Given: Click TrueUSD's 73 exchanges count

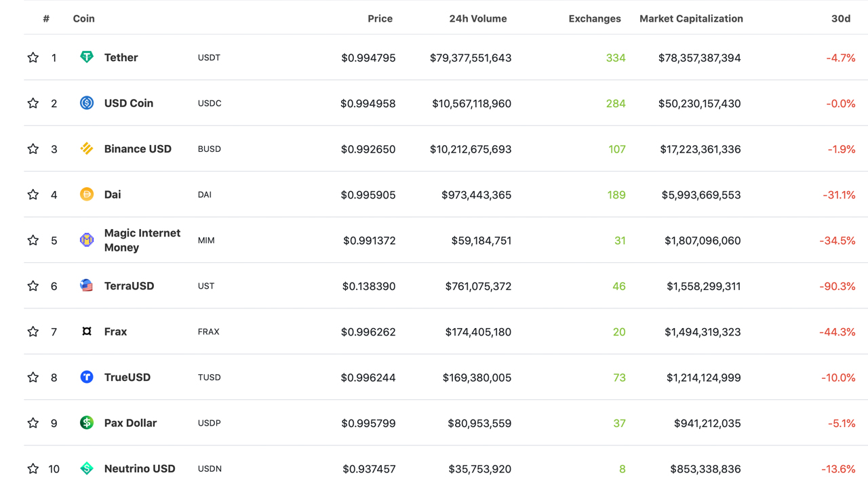Looking at the screenshot, I should click(x=619, y=378).
